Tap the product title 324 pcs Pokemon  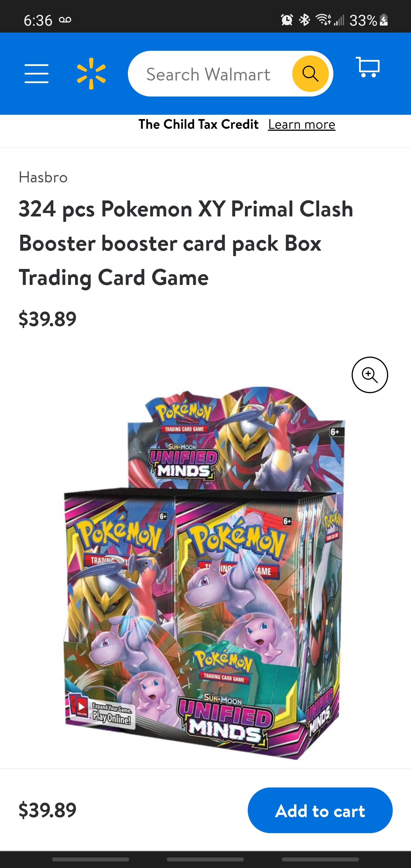click(x=186, y=243)
